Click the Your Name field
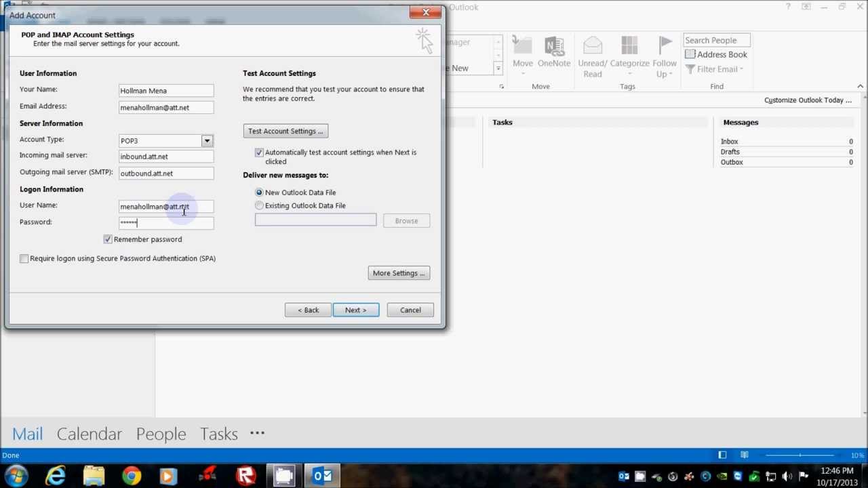868x488 pixels. 166,91
